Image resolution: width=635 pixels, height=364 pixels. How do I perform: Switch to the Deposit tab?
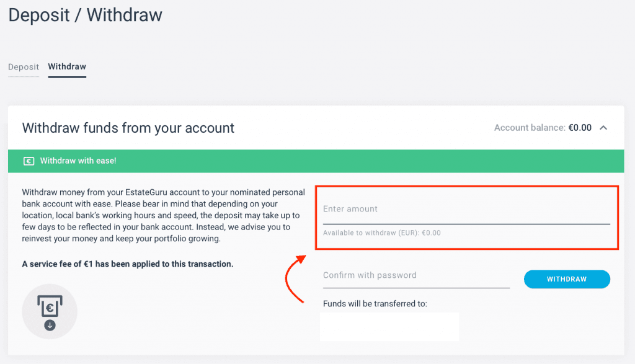pos(24,67)
